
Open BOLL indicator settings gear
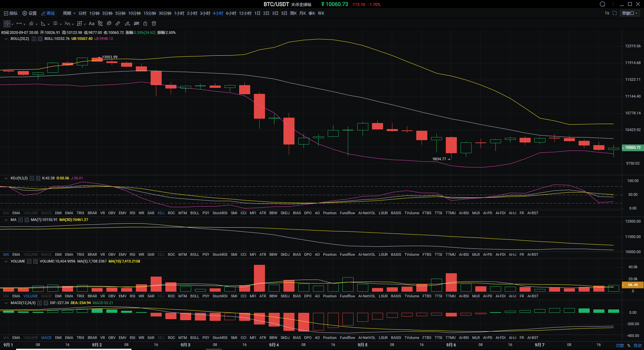coord(34,39)
